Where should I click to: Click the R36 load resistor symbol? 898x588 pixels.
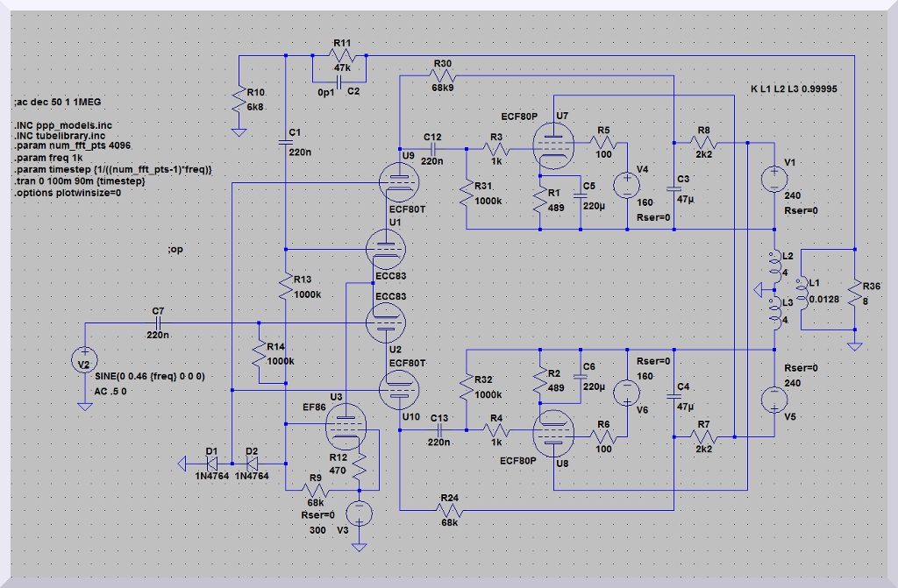854,291
